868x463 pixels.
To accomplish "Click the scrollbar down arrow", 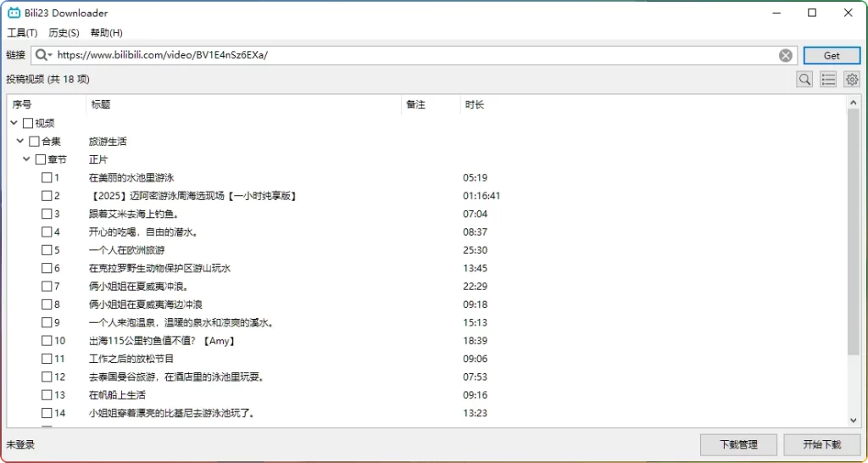I will tap(853, 421).
